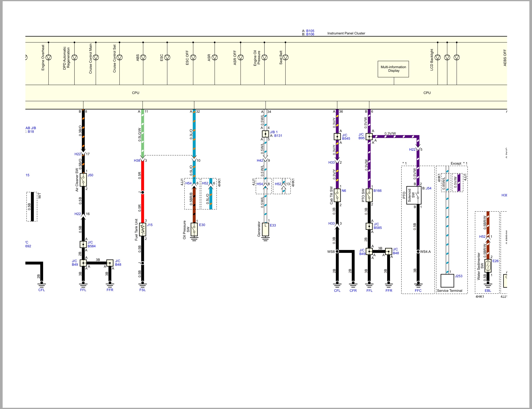This screenshot has width=532, height=409.
Task: Open connector reference B106
Action: (310, 34)
